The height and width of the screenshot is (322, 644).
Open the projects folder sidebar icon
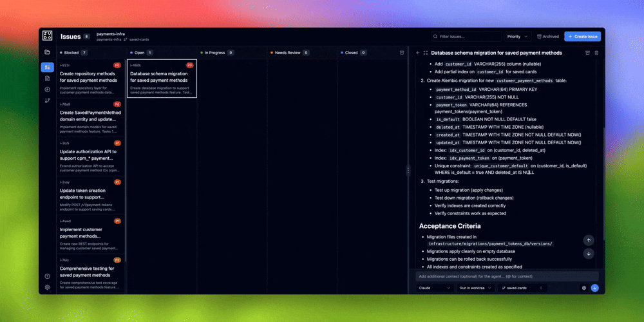click(x=47, y=52)
